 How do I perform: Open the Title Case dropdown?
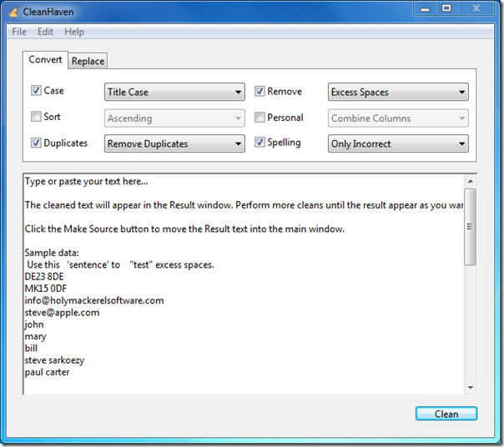(x=174, y=92)
